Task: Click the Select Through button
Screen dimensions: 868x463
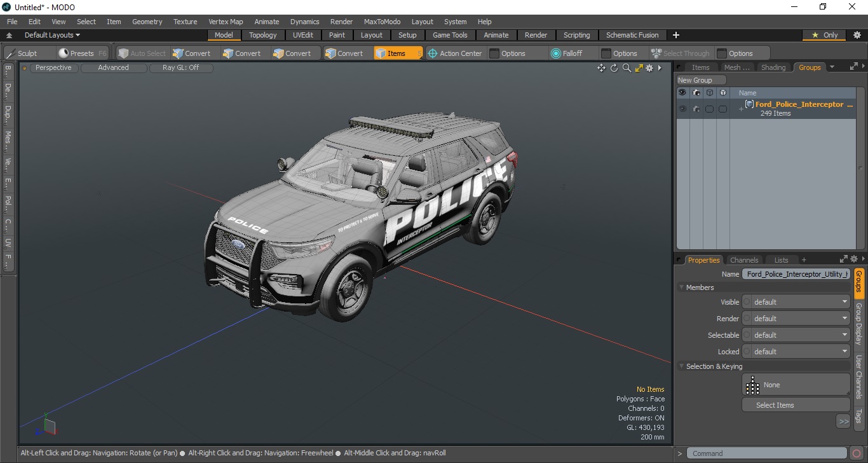Action: (x=681, y=53)
